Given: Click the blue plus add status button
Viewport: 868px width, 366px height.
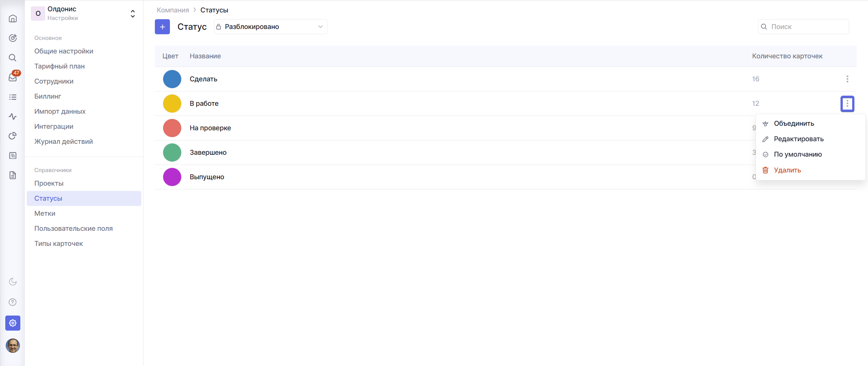Looking at the screenshot, I should [x=162, y=27].
